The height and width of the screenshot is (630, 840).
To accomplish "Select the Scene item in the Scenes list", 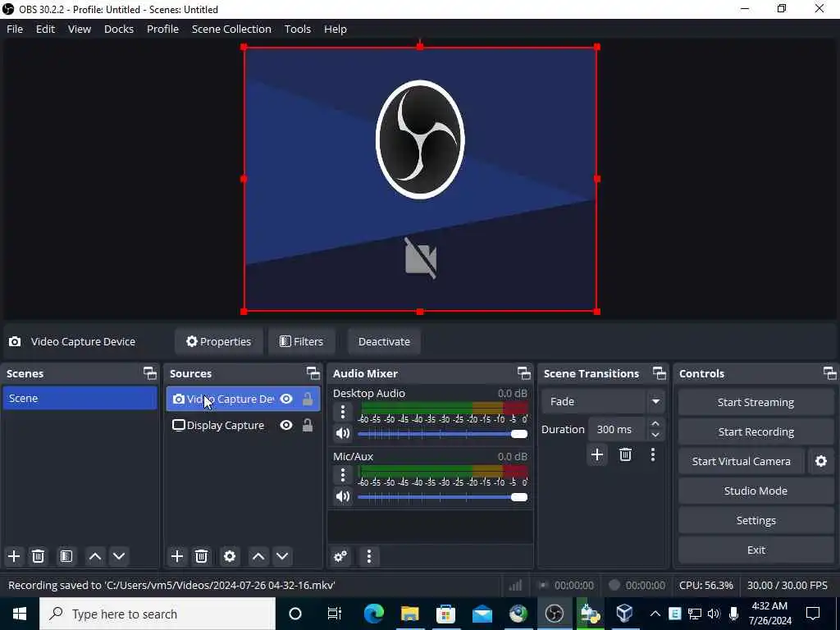I will [80, 398].
